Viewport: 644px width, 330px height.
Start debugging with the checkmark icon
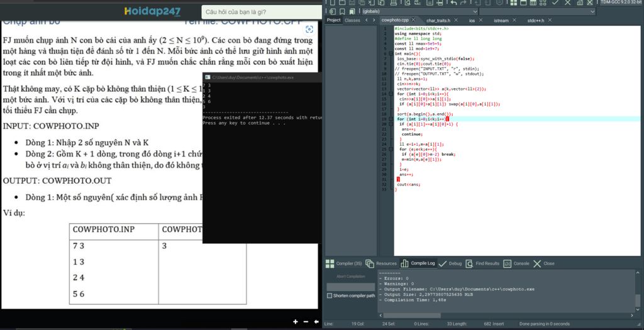point(555,3)
